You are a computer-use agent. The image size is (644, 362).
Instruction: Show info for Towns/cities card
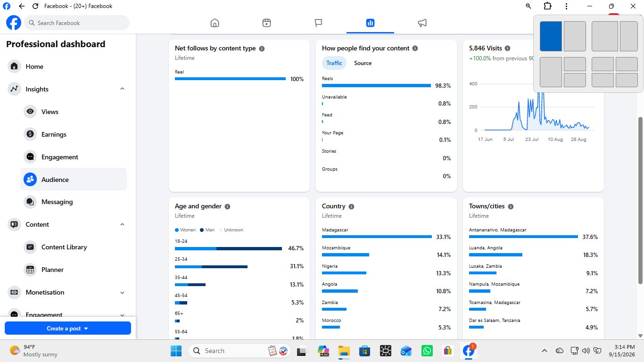(x=511, y=206)
